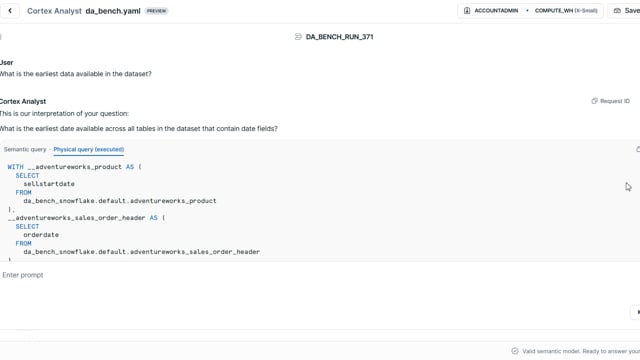Screen dimensions: 640x360
Task: Click the DA_BENCH_RUN_371 database label
Action: point(339,37)
